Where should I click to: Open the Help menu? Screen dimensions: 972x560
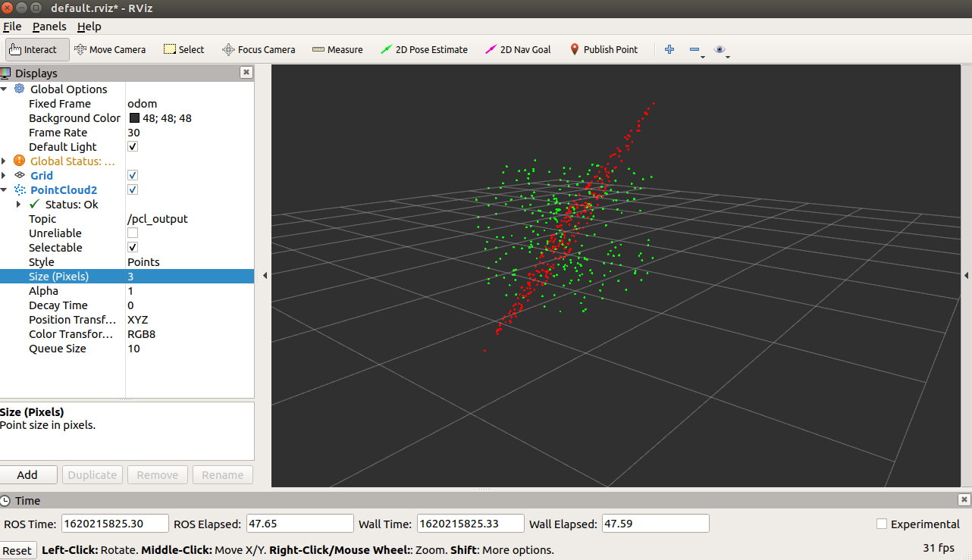89,26
